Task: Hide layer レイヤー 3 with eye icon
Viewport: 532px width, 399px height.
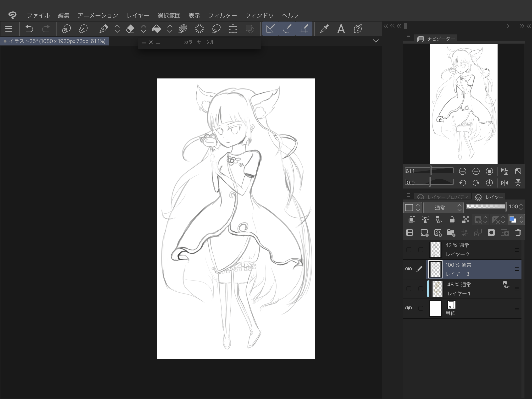Action: tap(408, 269)
